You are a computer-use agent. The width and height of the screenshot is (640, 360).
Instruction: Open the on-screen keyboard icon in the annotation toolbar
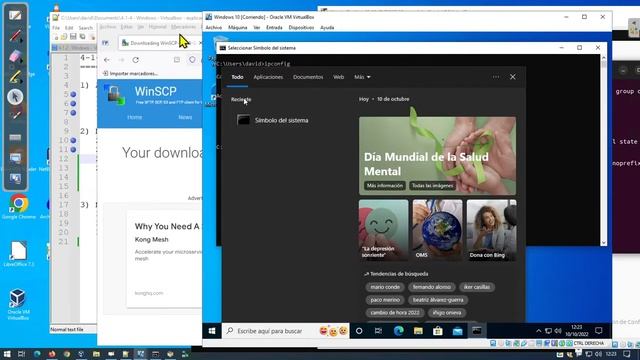click(15, 137)
